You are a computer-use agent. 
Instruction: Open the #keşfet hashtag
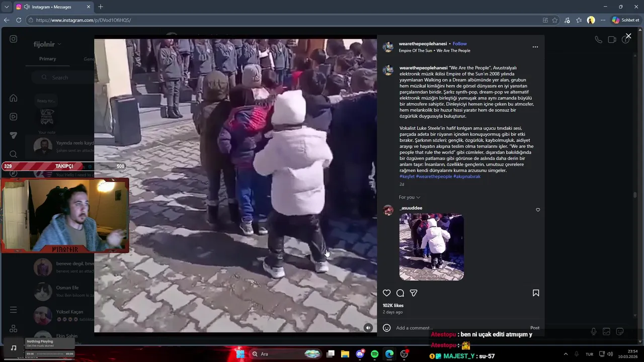407,176
